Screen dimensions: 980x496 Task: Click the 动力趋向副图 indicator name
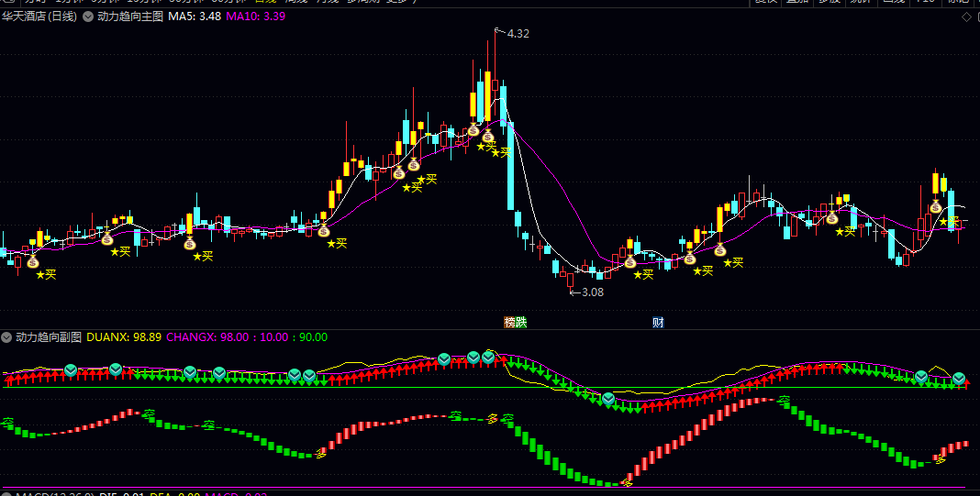pos(49,337)
